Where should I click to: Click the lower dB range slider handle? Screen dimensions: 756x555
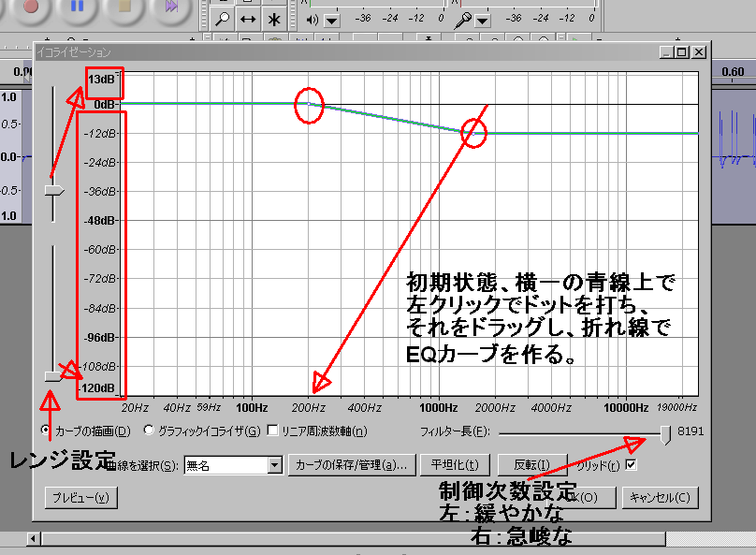coord(53,376)
